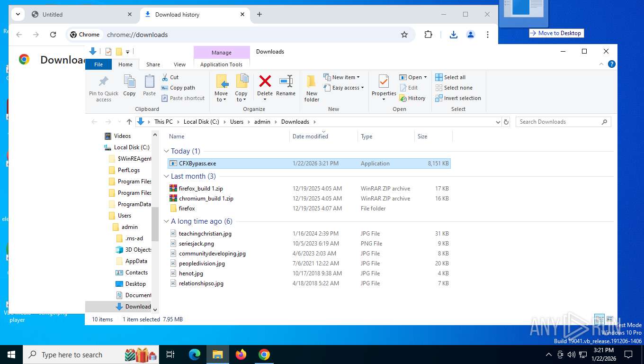
Task: Open Task View on taskbar
Action: coord(170,355)
